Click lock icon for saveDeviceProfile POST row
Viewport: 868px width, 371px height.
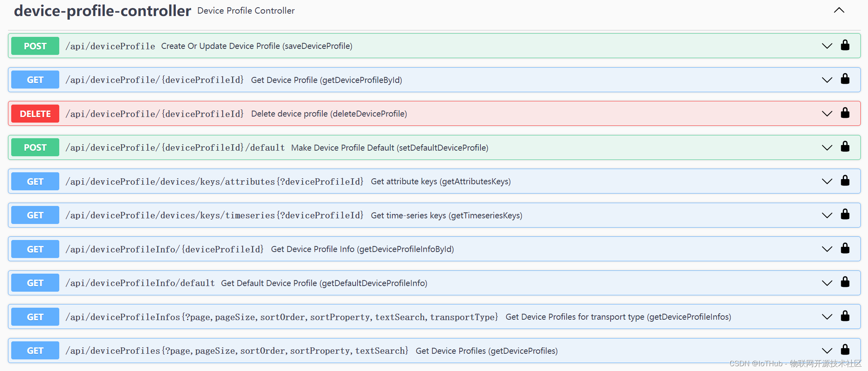pos(845,45)
